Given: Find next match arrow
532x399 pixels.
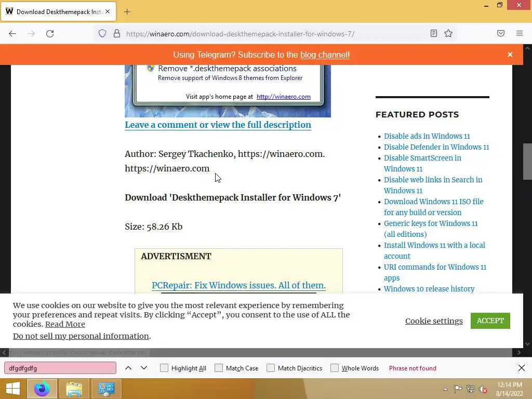Looking at the screenshot, I should click(144, 368).
